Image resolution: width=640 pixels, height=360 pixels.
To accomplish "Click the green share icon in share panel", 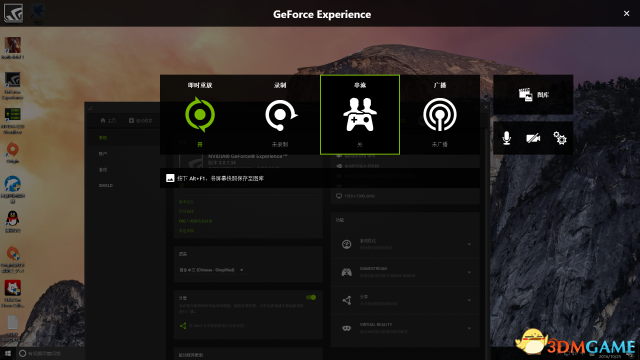I will point(183,325).
